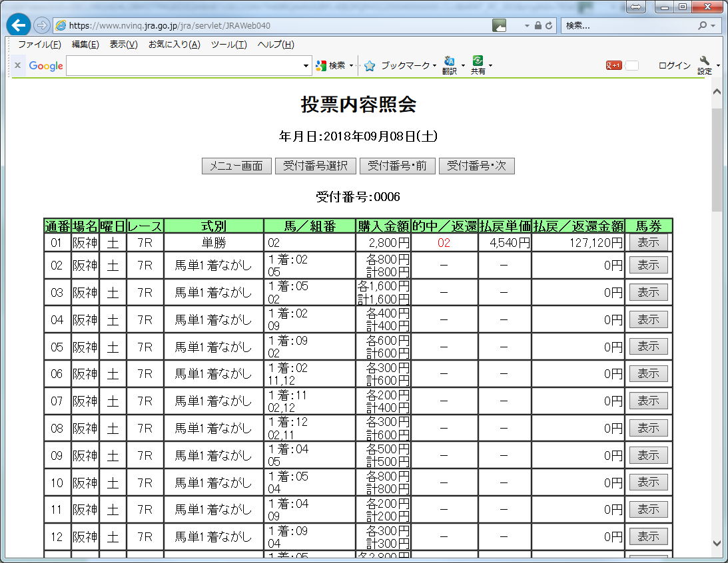The height and width of the screenshot is (563, 728).
Task: Open the ツール(T) menu
Action: coord(229,45)
